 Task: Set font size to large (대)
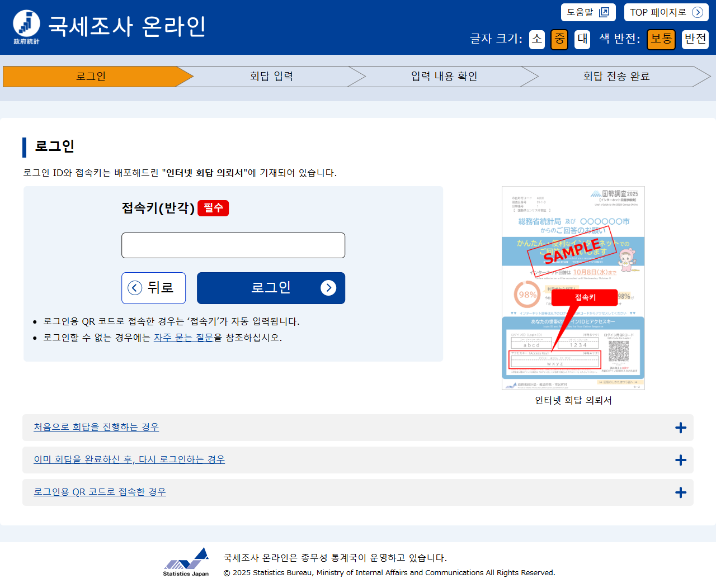coord(582,39)
